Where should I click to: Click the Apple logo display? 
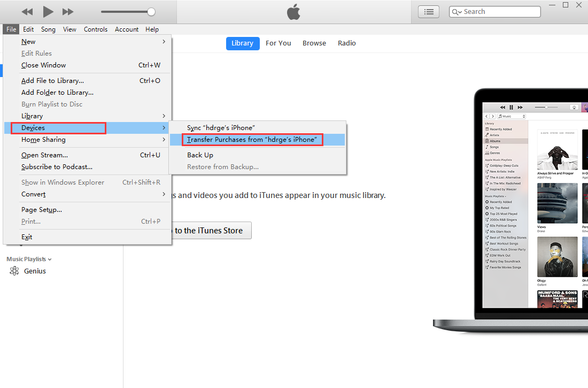[293, 12]
